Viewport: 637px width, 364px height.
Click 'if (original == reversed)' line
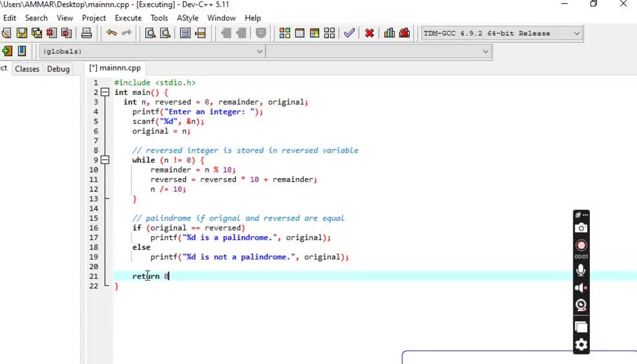189,228
